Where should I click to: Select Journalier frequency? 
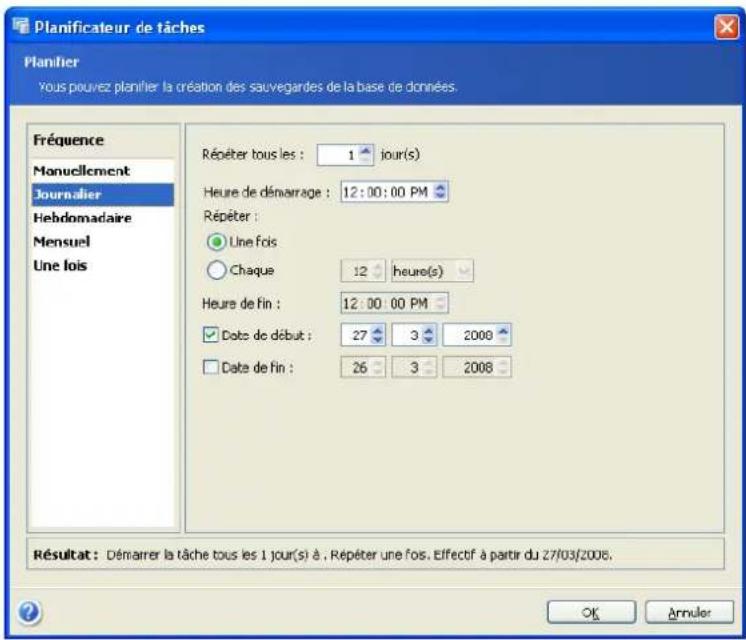coord(103,195)
